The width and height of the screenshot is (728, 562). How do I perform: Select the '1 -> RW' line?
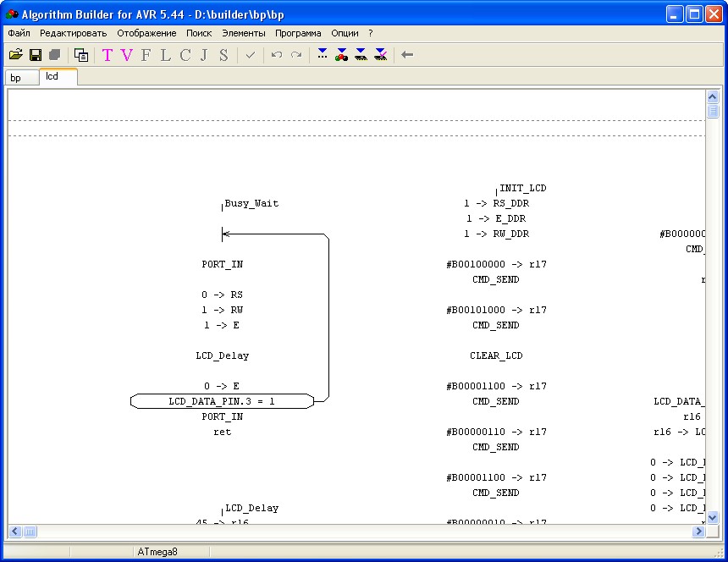[x=222, y=310]
